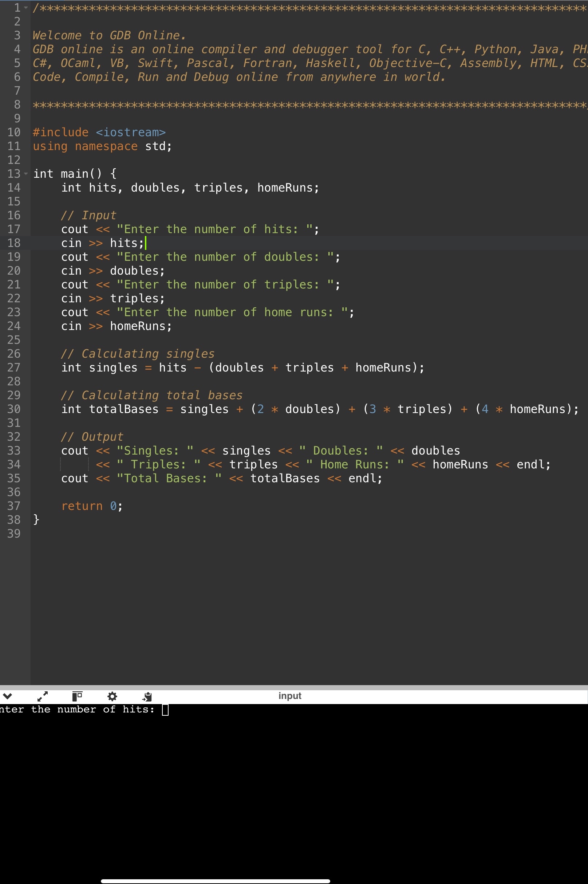Click line number 27 in the gutter
This screenshot has width=588, height=884.
[14, 368]
